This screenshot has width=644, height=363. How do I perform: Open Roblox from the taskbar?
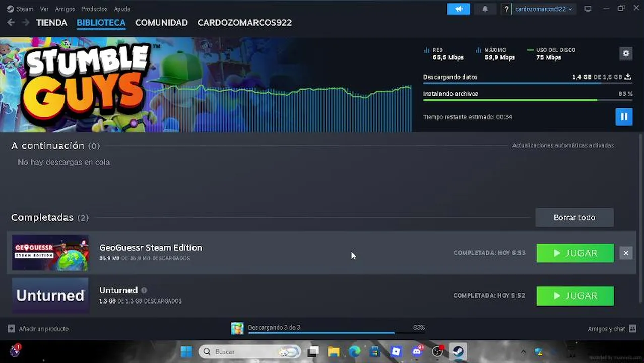point(396,351)
